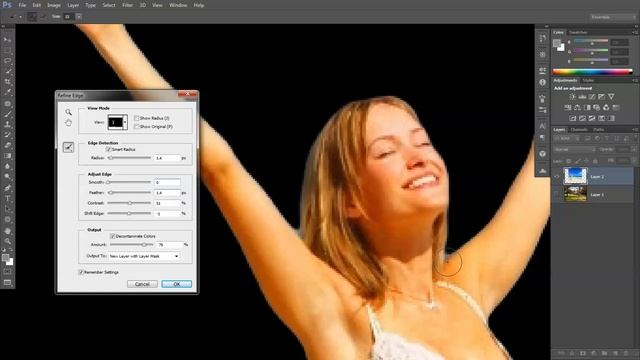Add a Brightness/Contrast adjustment

coord(572,97)
